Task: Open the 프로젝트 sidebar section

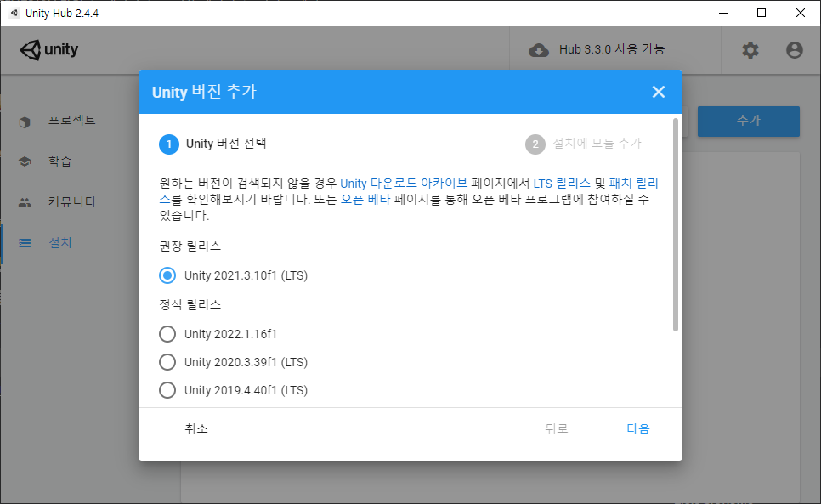Action: click(x=71, y=121)
